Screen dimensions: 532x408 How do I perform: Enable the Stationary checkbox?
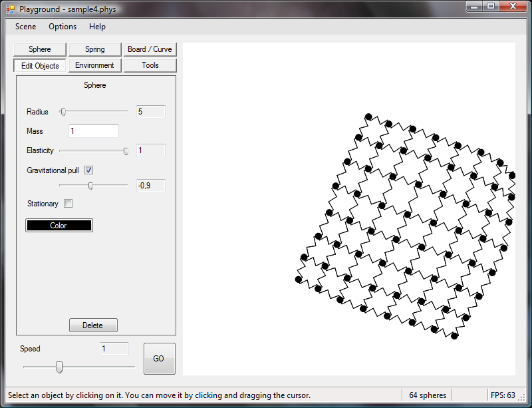coord(68,204)
